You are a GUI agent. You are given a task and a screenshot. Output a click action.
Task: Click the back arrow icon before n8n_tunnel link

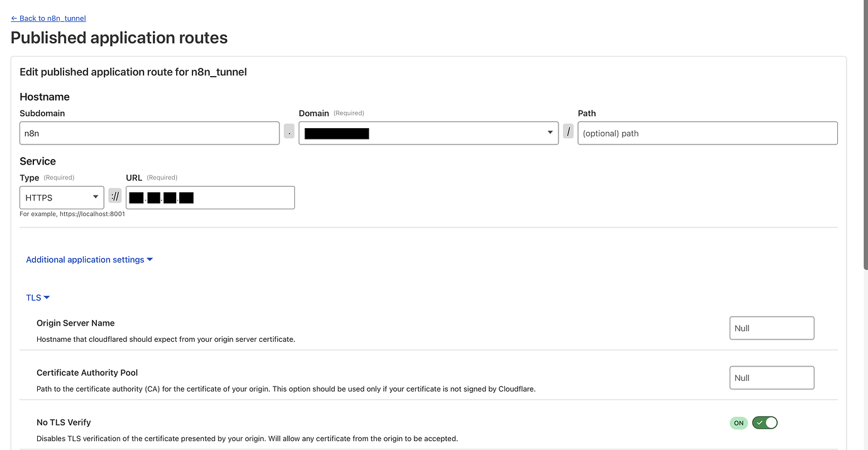pyautogui.click(x=14, y=18)
